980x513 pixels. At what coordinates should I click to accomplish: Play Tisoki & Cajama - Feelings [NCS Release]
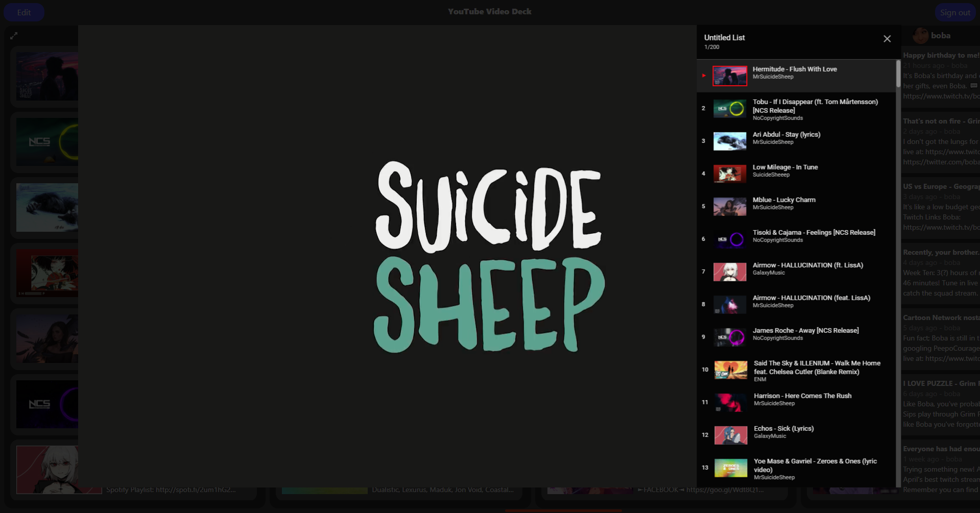point(796,239)
